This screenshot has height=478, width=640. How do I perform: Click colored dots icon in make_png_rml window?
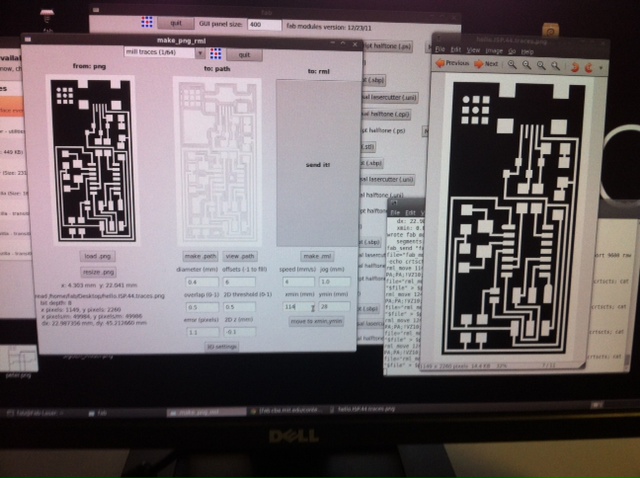[216, 53]
